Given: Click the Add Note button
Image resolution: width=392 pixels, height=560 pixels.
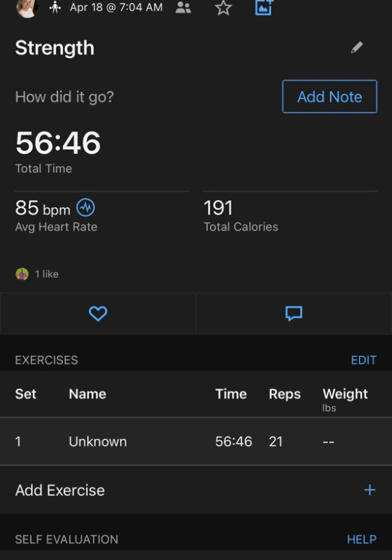Looking at the screenshot, I should click(330, 97).
